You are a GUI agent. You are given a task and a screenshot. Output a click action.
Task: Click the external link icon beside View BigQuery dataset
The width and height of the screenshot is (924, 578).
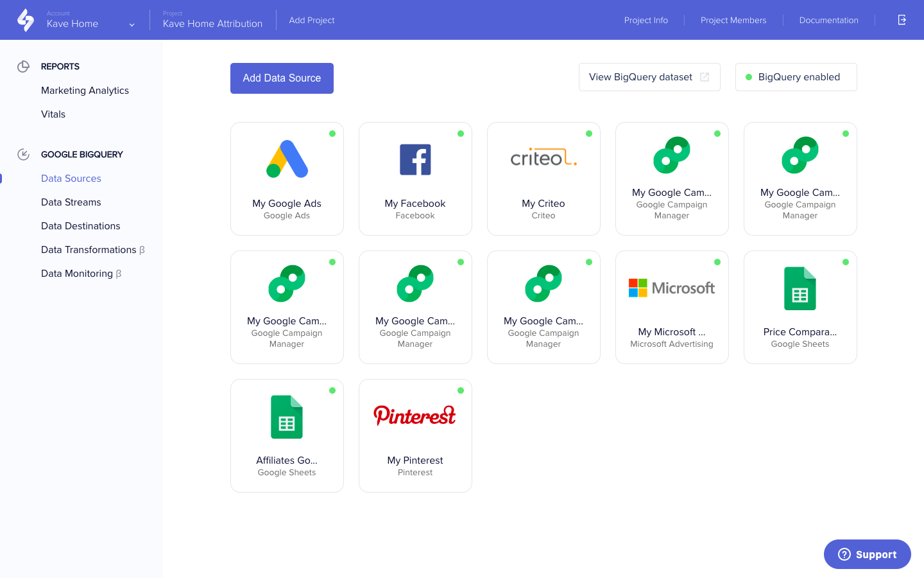(705, 77)
